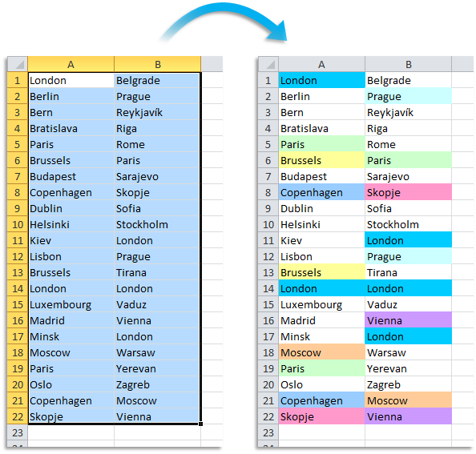Select empty cell A23 in right sheet

coord(322,432)
